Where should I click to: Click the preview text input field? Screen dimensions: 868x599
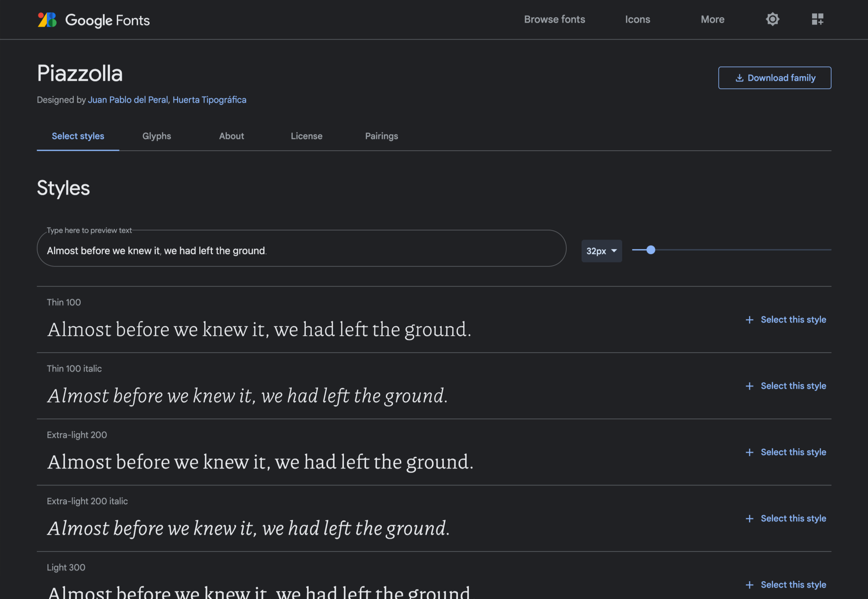coord(302,248)
